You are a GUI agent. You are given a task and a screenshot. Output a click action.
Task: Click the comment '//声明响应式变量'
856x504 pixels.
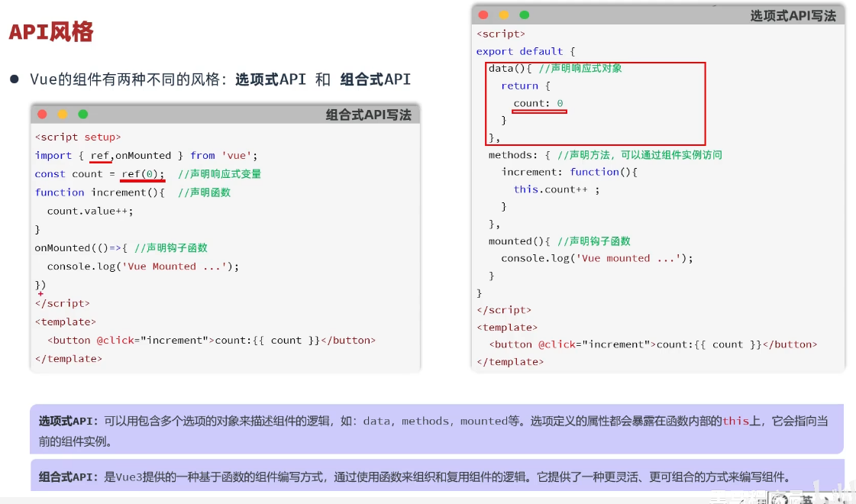(219, 174)
